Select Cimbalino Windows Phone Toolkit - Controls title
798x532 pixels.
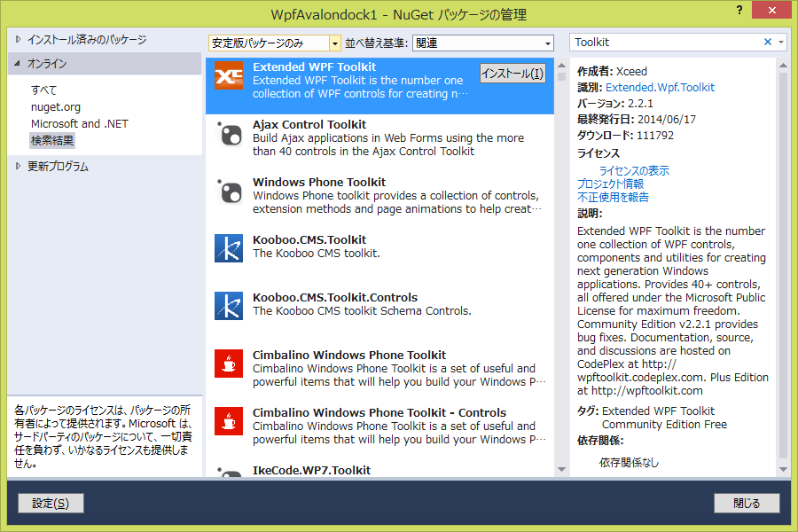pos(379,412)
